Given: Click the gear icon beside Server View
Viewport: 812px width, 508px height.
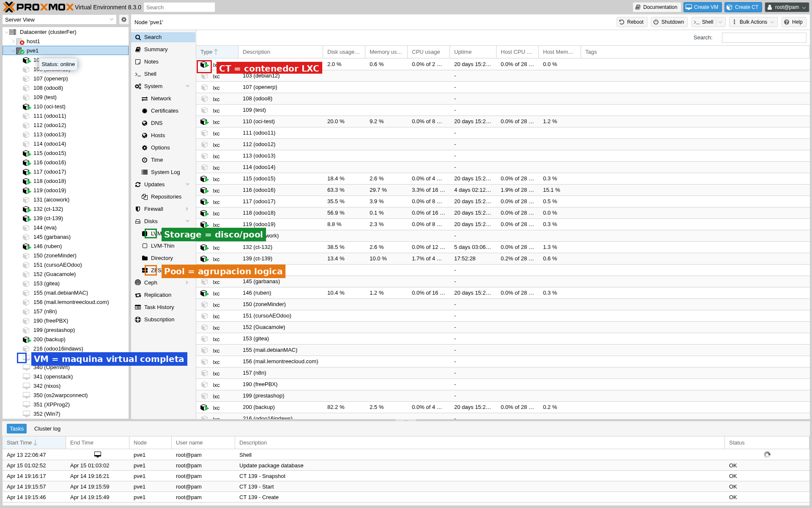Looking at the screenshot, I should tap(123, 19).
